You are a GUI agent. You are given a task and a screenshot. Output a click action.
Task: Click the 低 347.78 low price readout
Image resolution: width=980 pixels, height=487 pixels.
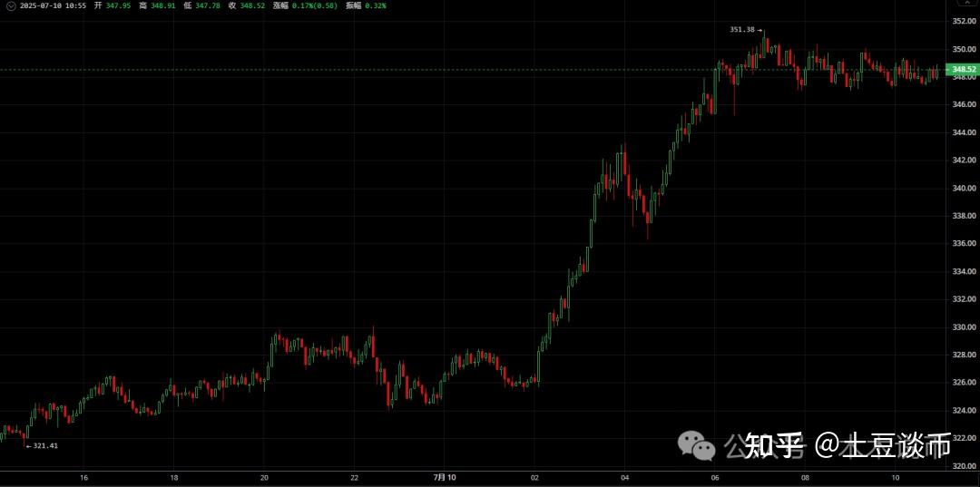[x=201, y=5]
